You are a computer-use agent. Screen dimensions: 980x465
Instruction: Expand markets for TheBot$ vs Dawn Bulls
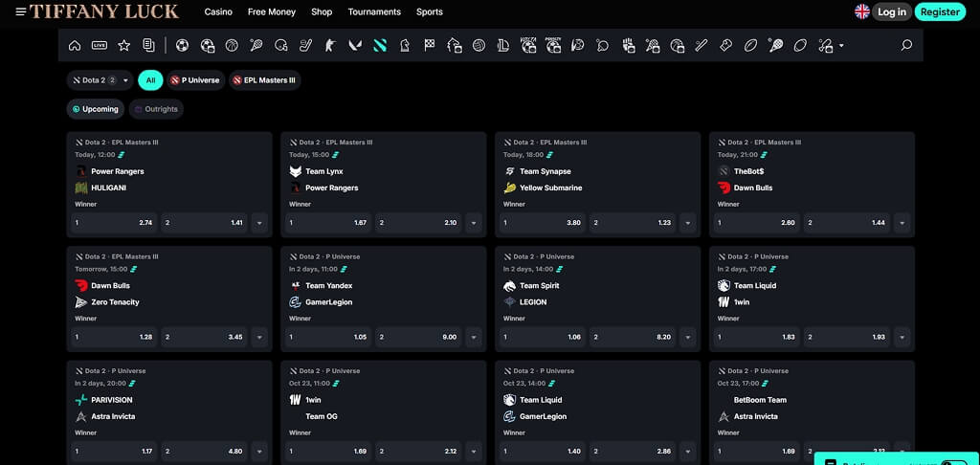pyautogui.click(x=902, y=223)
